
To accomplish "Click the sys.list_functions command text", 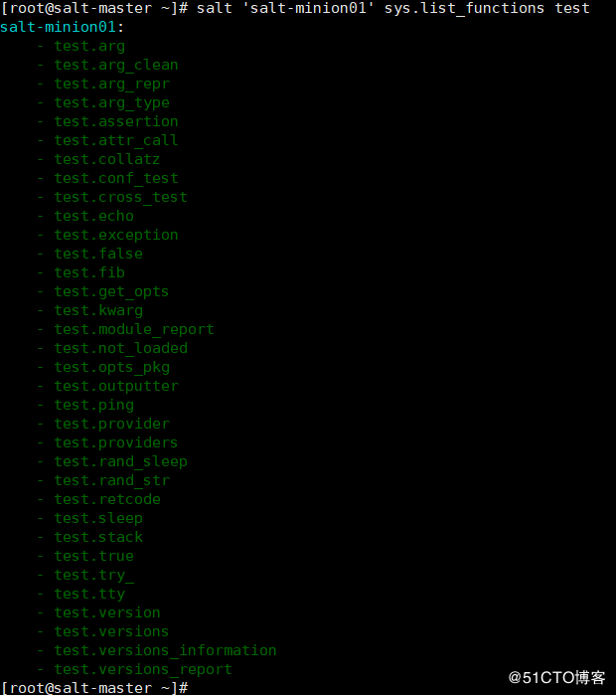I will 464,8.
